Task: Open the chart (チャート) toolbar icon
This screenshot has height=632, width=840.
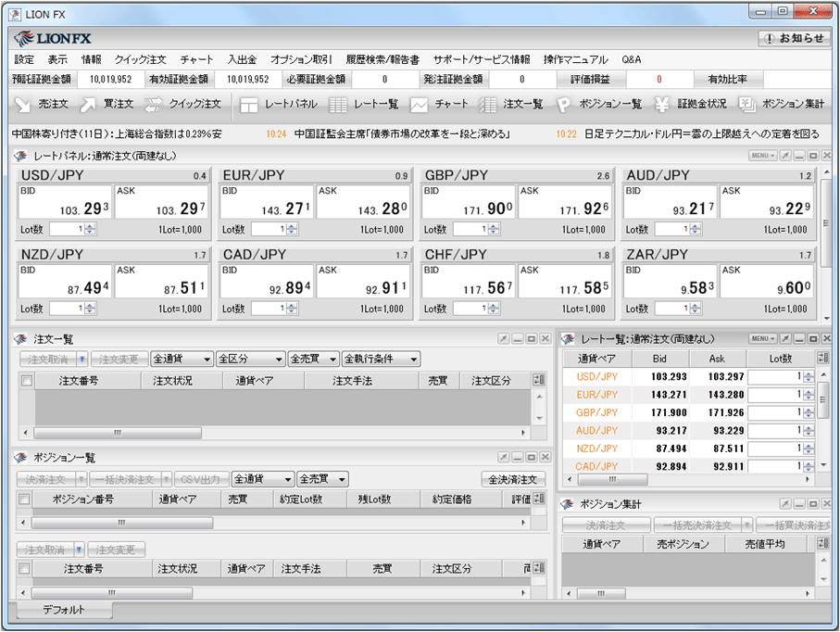Action: (x=419, y=104)
